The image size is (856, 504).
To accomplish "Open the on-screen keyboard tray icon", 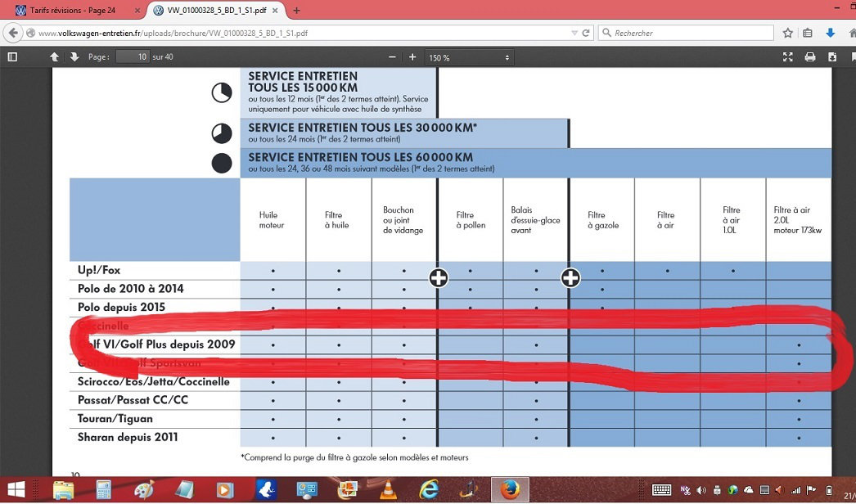I will point(662,490).
